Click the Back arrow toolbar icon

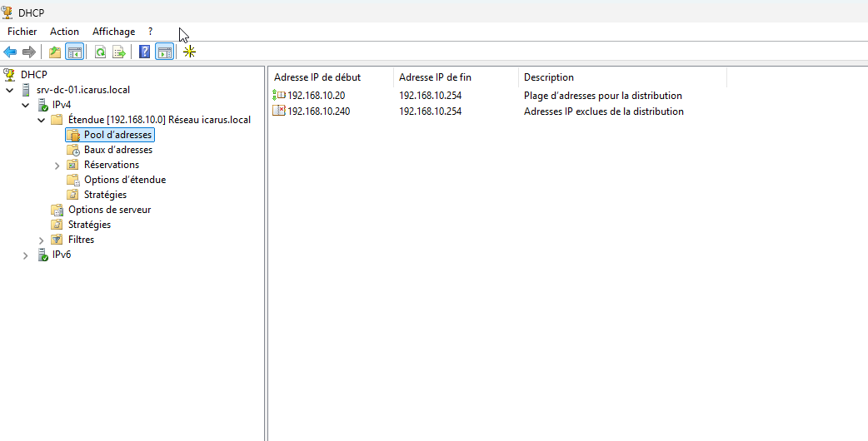click(x=10, y=52)
